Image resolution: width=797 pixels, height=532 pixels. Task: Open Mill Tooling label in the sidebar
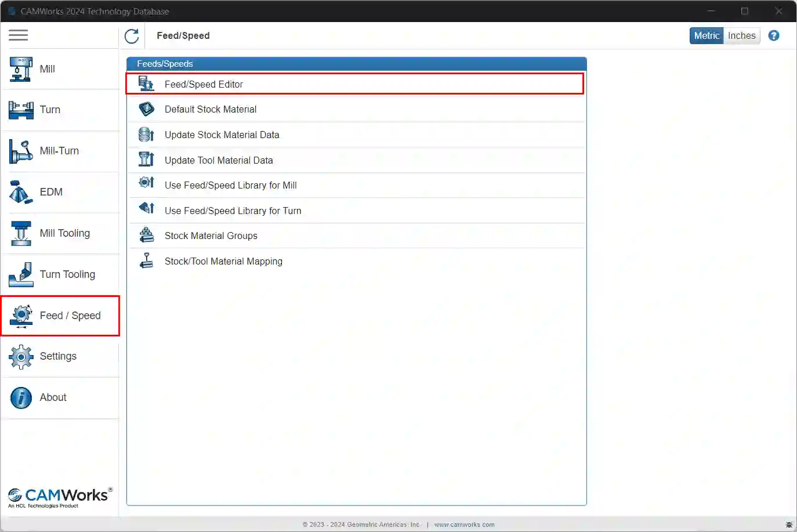[65, 233]
